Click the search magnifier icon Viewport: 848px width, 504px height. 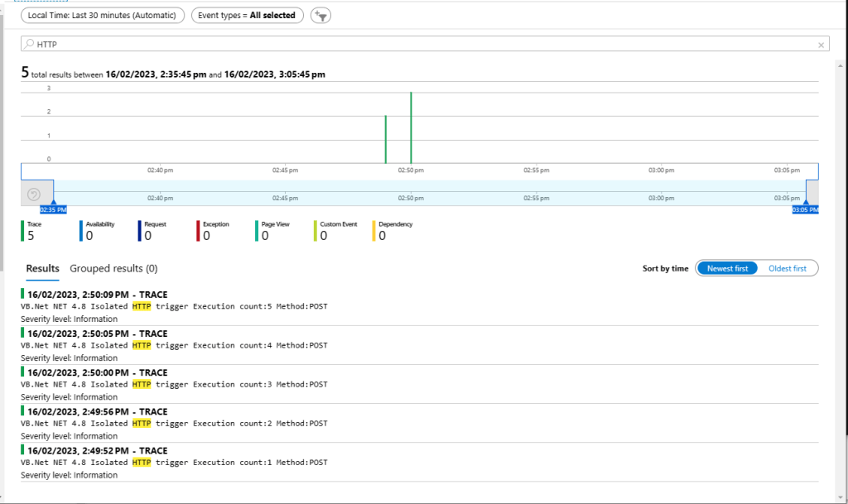tap(30, 45)
